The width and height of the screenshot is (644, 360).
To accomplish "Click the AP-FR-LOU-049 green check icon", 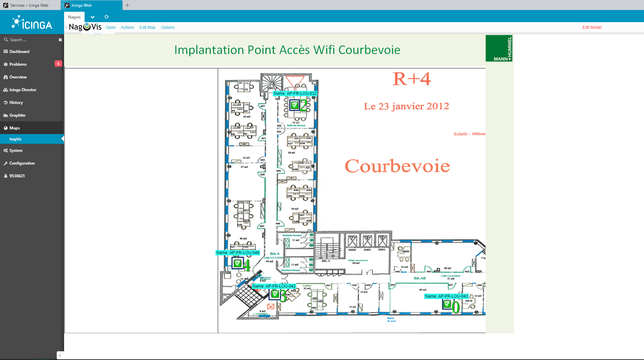I will pos(238,263).
